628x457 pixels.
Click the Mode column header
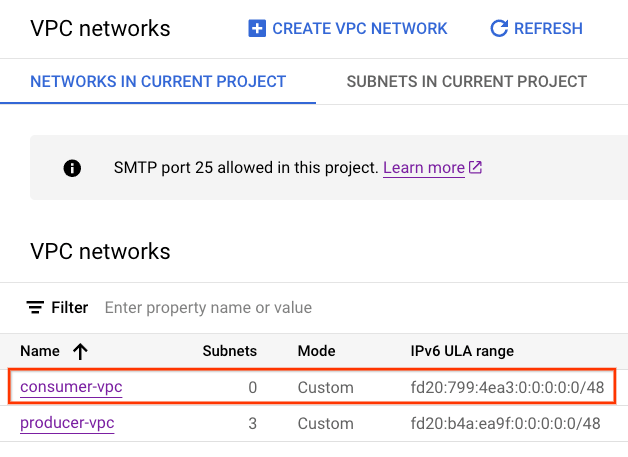[x=317, y=351]
